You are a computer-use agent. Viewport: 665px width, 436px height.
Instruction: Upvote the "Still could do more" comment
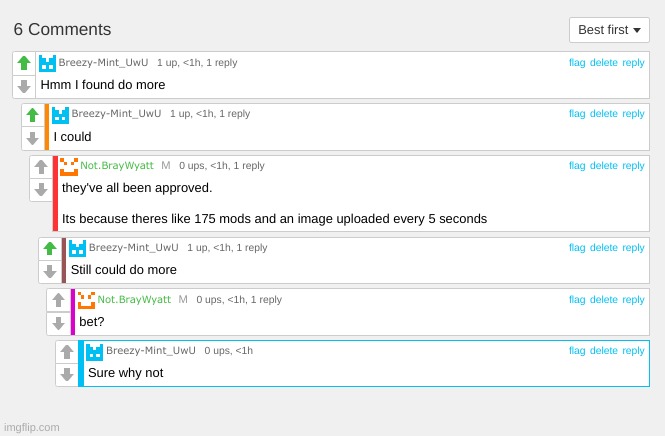click(x=50, y=248)
